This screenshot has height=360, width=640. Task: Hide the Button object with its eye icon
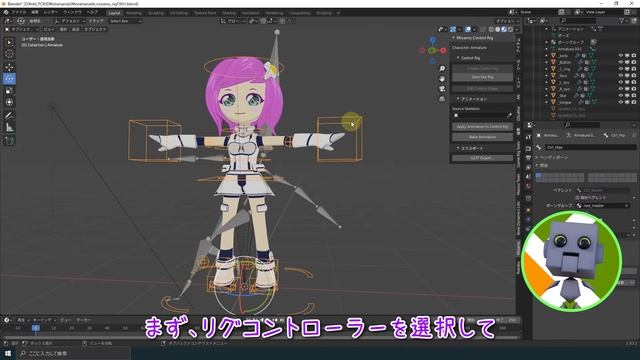tap(621, 62)
